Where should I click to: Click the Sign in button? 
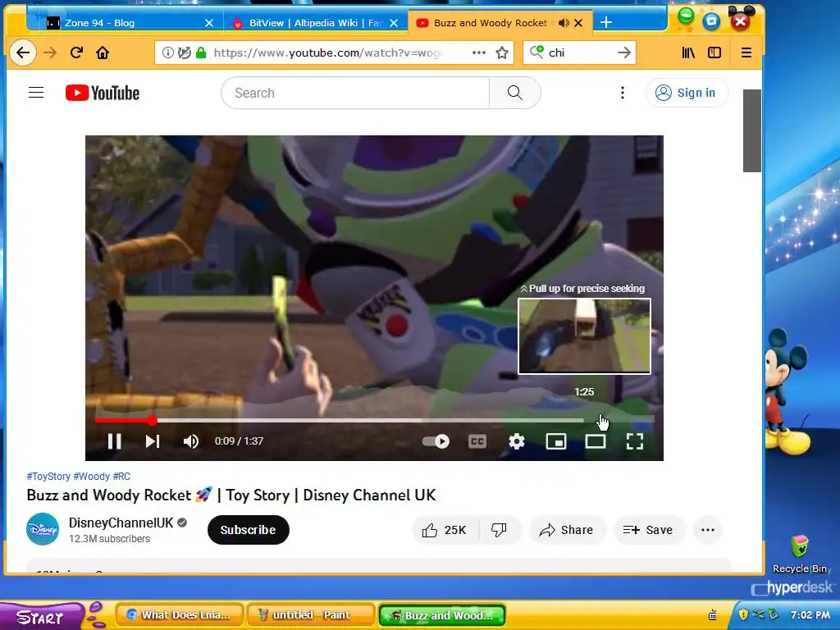click(687, 93)
